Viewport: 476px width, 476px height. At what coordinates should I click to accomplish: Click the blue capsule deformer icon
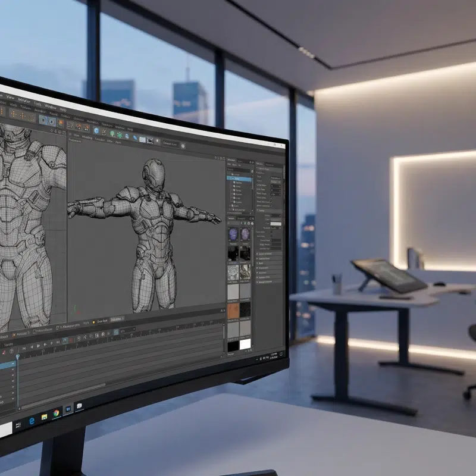tap(135, 138)
